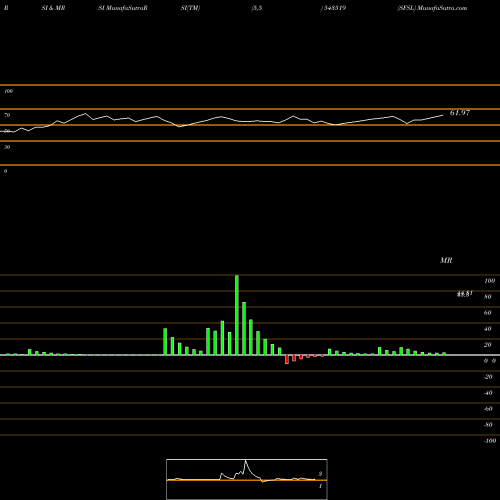Viewport: 500px width, 500px height.
Task: Click the end of the white RSI line
Action: pos(443,115)
